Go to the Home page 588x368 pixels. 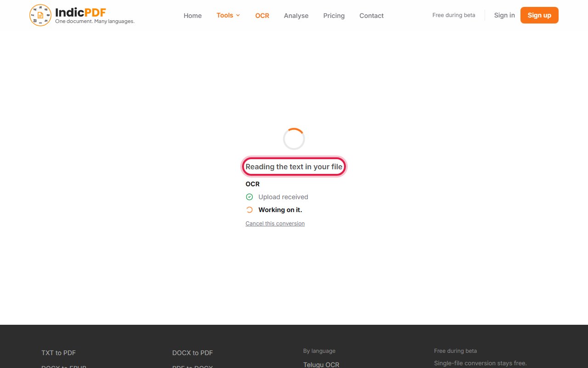tap(192, 16)
